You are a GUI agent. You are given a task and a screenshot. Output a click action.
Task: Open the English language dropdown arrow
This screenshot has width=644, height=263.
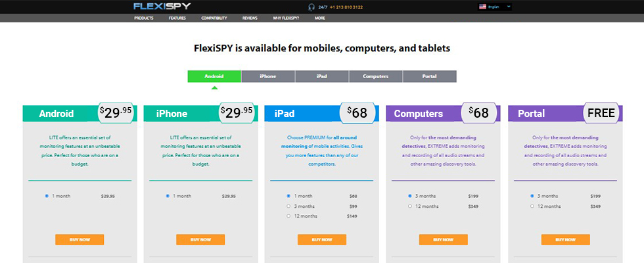point(509,7)
